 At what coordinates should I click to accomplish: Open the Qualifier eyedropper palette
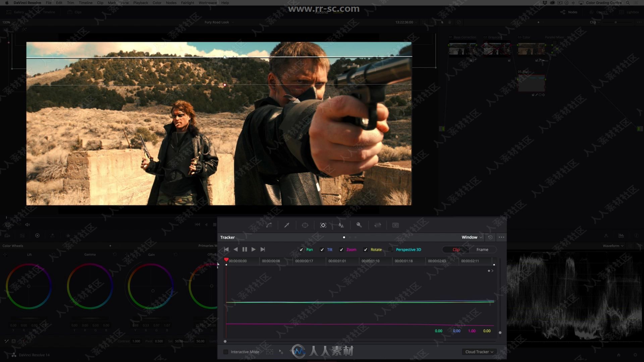coord(287,225)
